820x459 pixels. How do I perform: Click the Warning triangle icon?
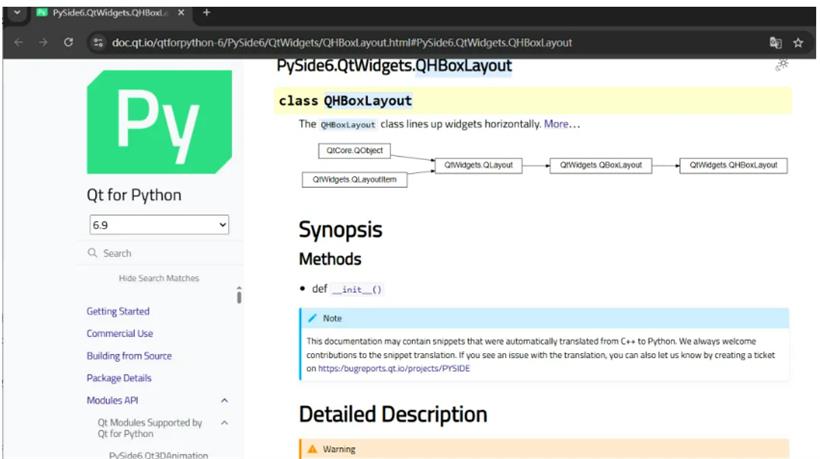pos(313,449)
